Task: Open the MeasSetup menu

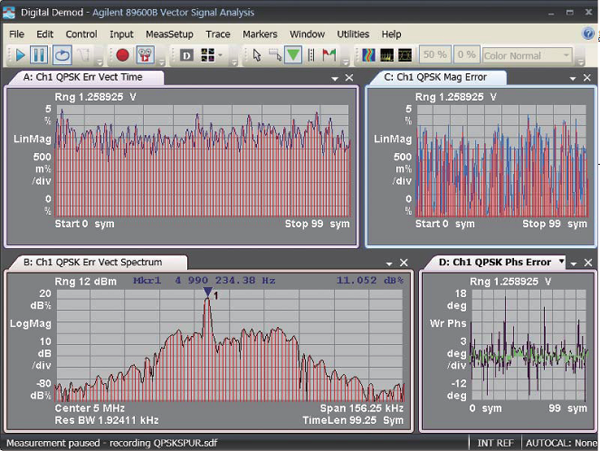Action: 169,34
